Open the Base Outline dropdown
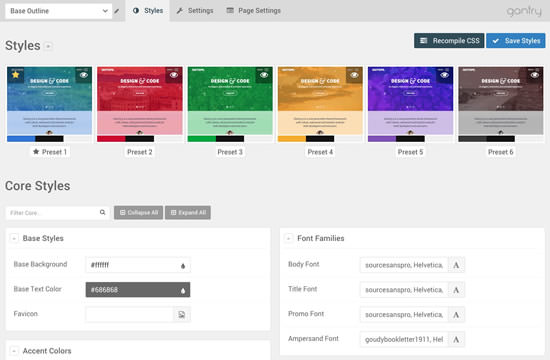 tap(59, 11)
